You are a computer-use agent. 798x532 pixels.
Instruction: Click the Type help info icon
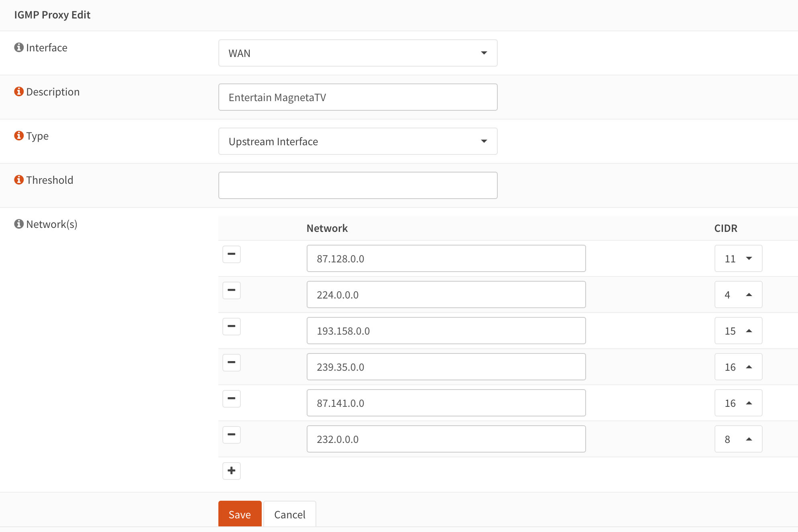point(19,136)
